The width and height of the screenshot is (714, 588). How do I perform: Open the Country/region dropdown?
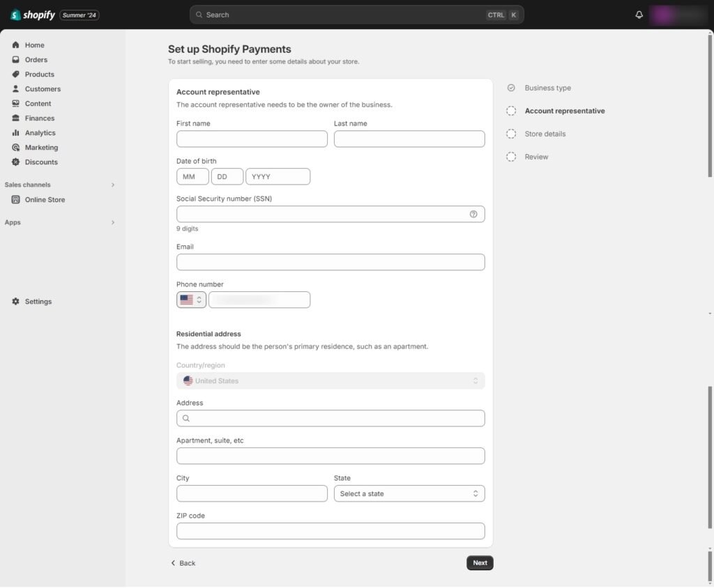[331, 381]
